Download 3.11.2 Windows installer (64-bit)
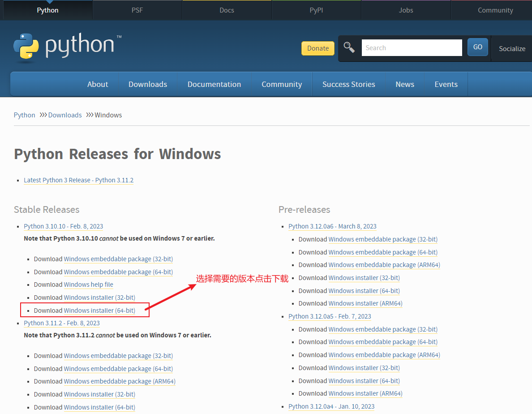 click(x=99, y=407)
